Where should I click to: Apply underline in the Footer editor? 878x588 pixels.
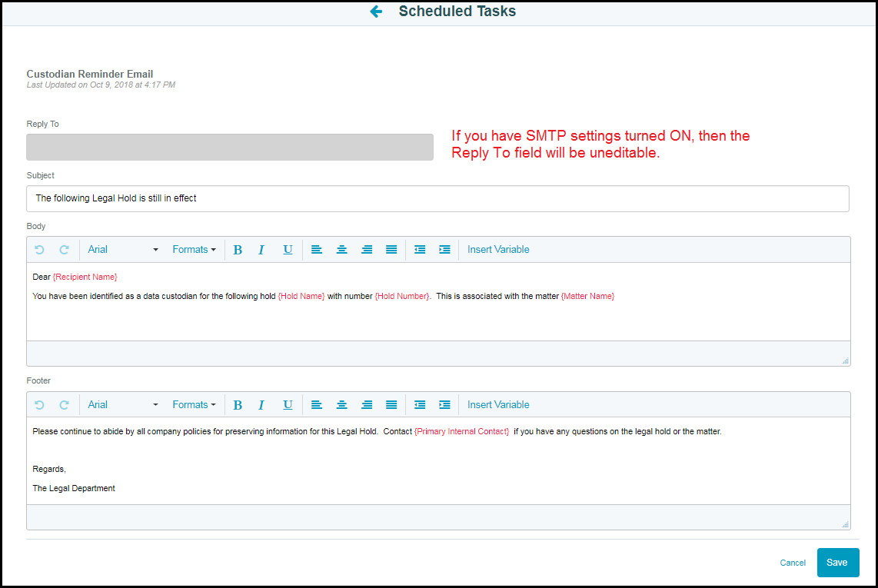(x=288, y=405)
